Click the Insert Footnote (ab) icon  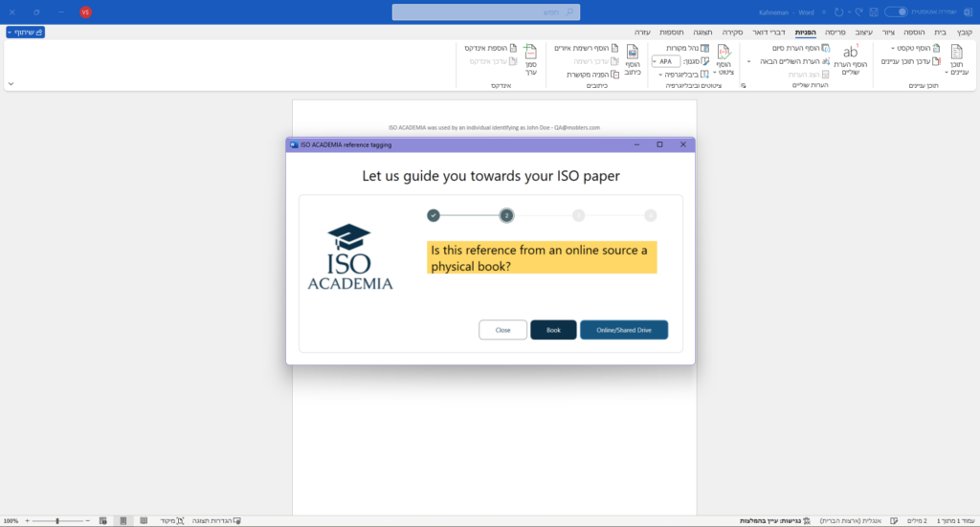pos(850,53)
